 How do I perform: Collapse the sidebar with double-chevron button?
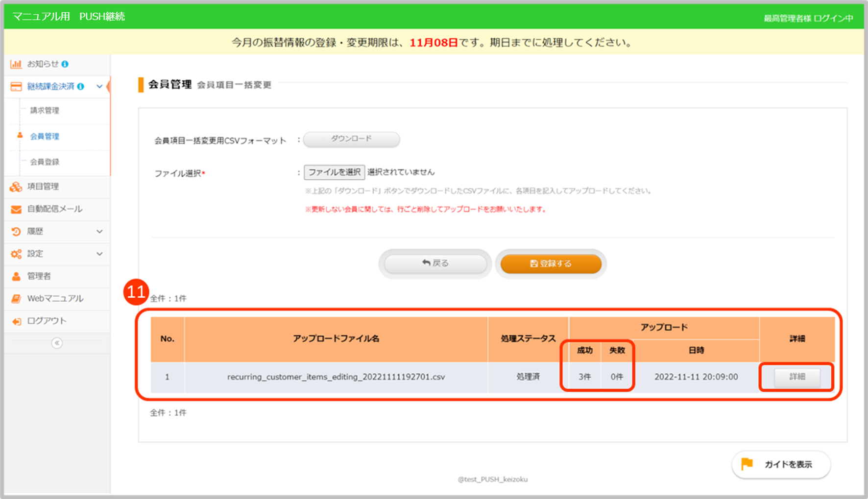(57, 343)
